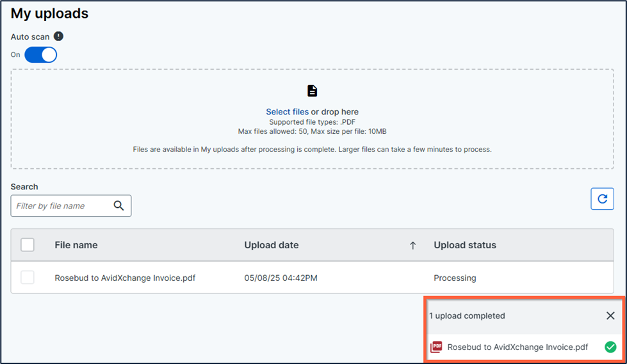The width and height of the screenshot is (627, 364).
Task: Click the Upload date sort arrow
Action: (x=412, y=245)
